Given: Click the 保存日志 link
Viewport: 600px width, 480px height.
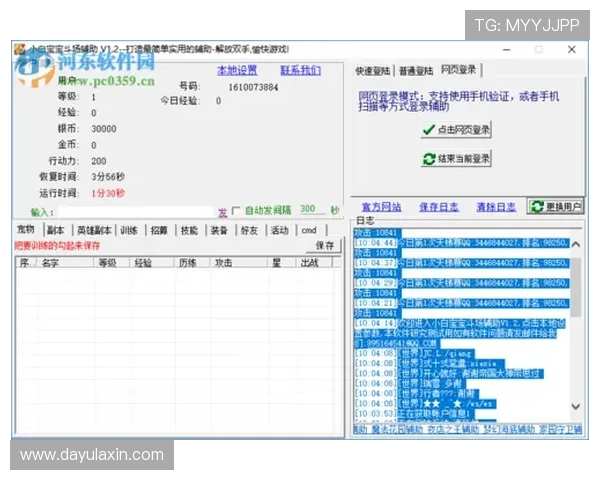Looking at the screenshot, I should coord(439,207).
